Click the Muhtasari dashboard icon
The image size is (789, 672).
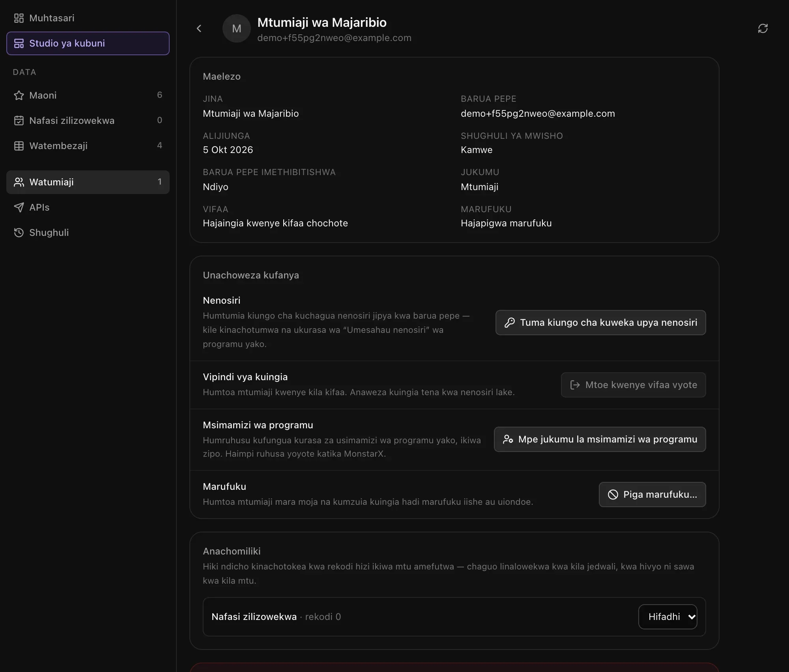pos(19,18)
